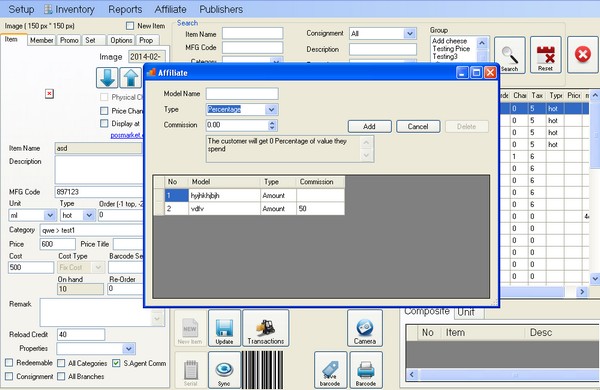This screenshot has height=390, width=600.
Task: Open the Setup menu
Action: pyautogui.click(x=21, y=9)
